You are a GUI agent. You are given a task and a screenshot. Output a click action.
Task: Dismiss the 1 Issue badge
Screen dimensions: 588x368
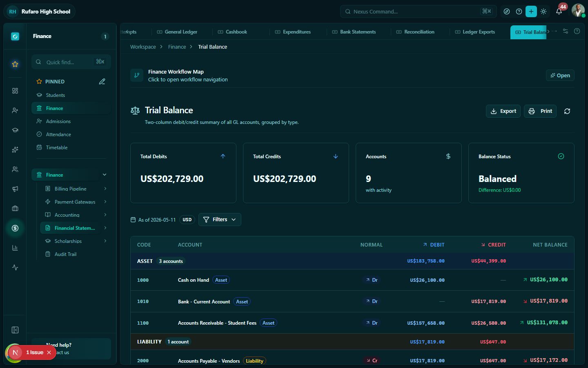(x=49, y=352)
